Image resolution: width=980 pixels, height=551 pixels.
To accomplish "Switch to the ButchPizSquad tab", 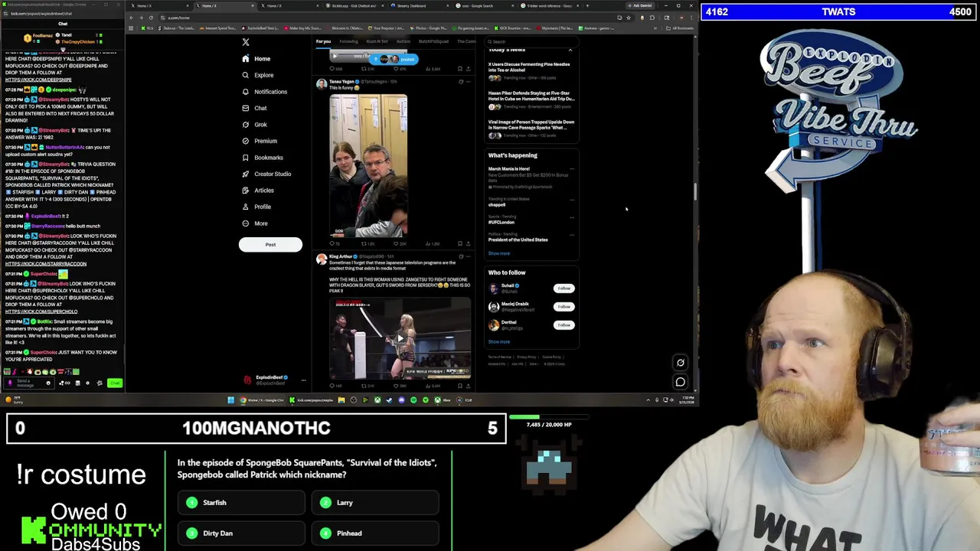I will tap(433, 41).
